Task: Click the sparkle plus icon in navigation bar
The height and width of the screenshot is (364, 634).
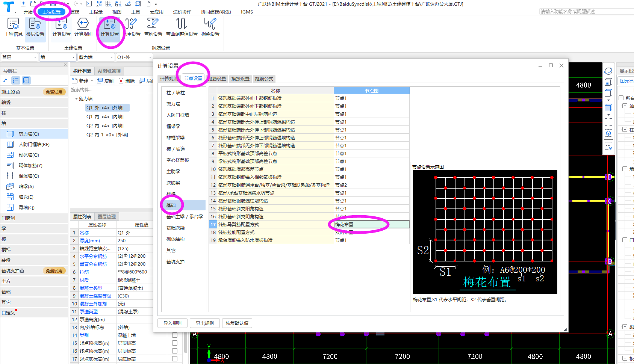Action: point(5,80)
